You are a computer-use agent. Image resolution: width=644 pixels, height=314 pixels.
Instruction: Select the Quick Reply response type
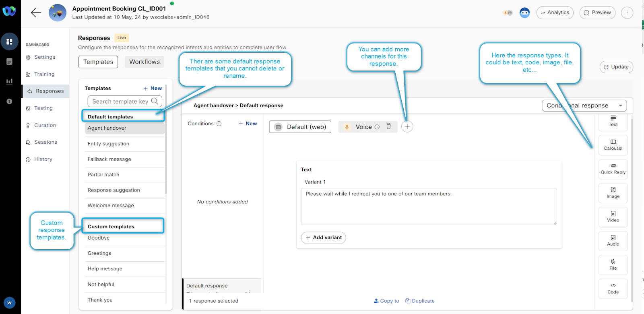tap(613, 169)
